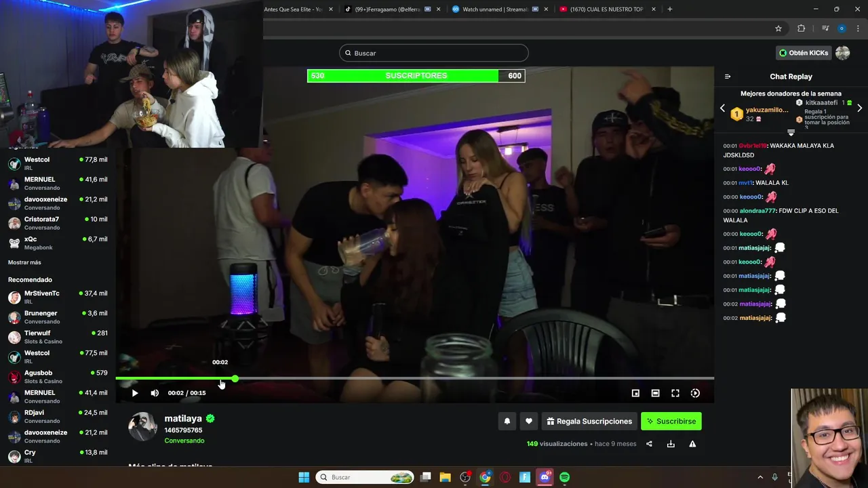Open the Windows Start menu
This screenshot has width=868, height=488.
click(x=304, y=477)
